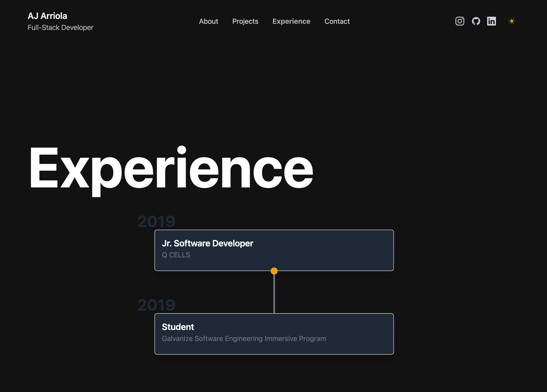This screenshot has width=547, height=392.
Task: Go to the Projects section
Action: 245,21
